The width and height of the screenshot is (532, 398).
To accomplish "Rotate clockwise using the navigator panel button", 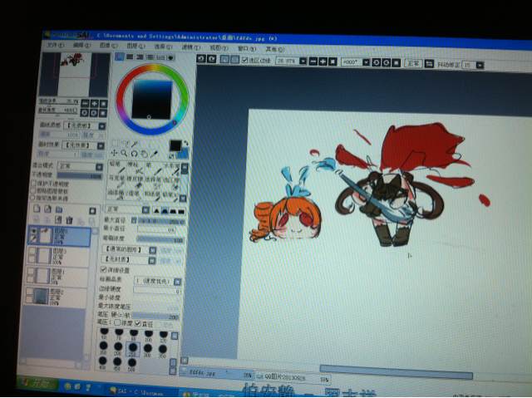I will coord(94,113).
